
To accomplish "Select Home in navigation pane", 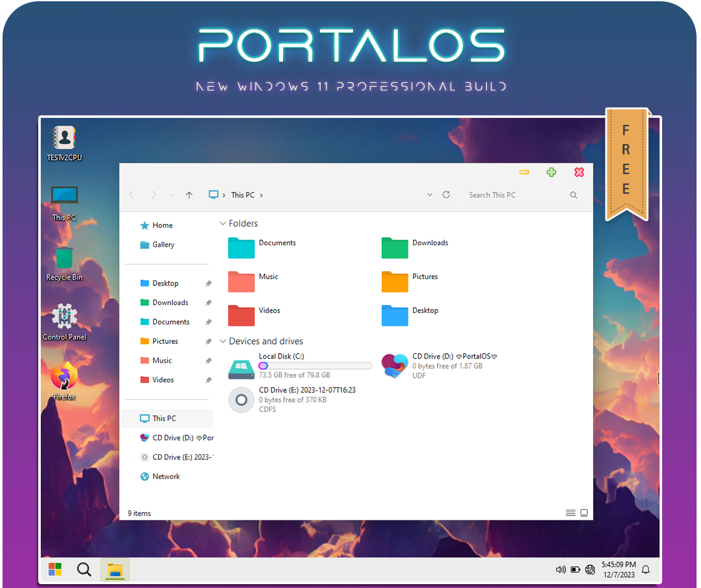I will pyautogui.click(x=162, y=226).
